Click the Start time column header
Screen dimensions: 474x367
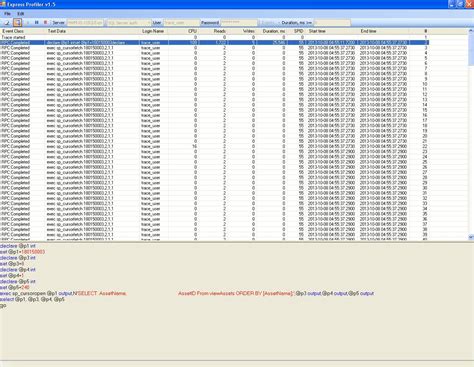point(332,31)
